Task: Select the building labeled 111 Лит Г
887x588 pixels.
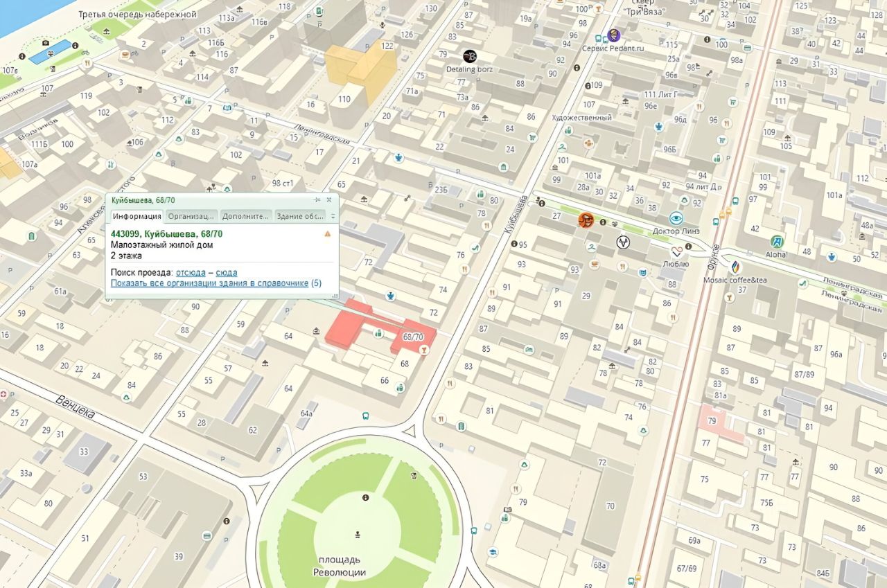Action: [x=660, y=94]
